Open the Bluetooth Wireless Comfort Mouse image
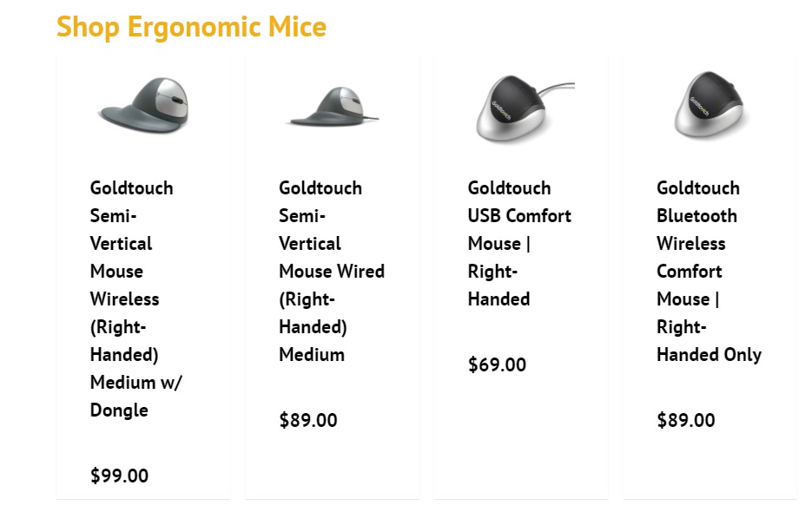The image size is (812, 512). [710, 106]
